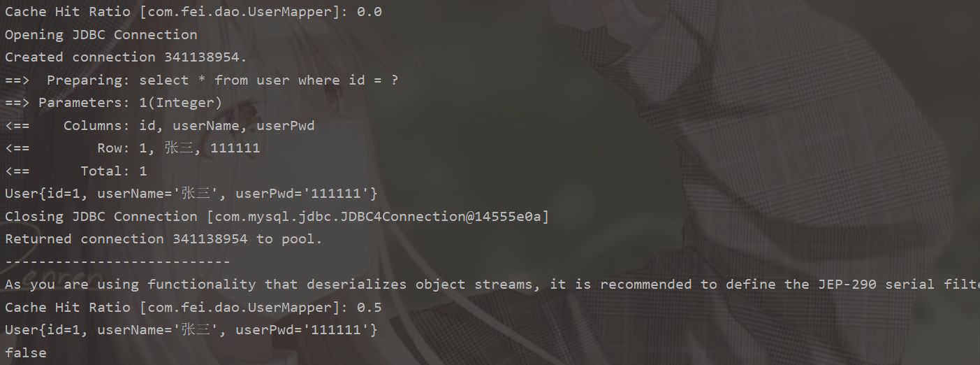Click the 'Created connection 341138954' line

126,57
